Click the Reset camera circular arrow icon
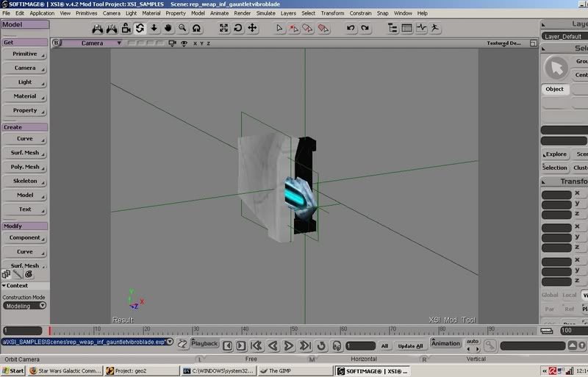This screenshot has width=588, height=377. pyautogui.click(x=238, y=28)
